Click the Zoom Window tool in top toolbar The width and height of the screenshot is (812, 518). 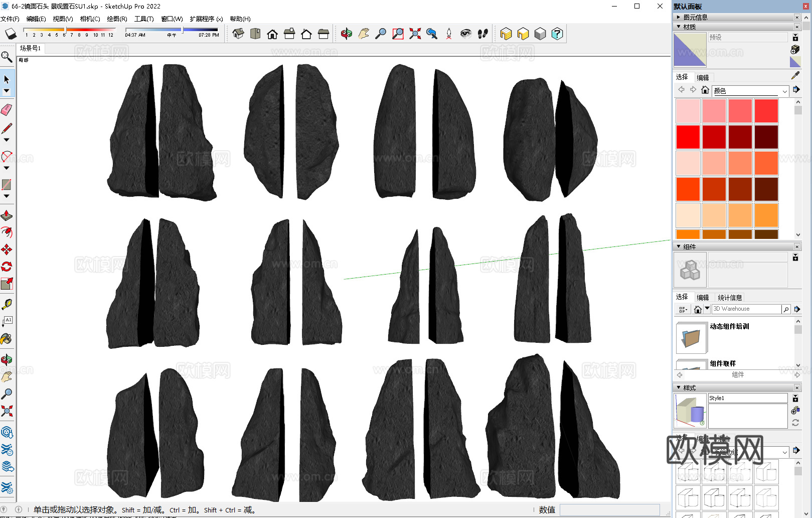pyautogui.click(x=398, y=34)
